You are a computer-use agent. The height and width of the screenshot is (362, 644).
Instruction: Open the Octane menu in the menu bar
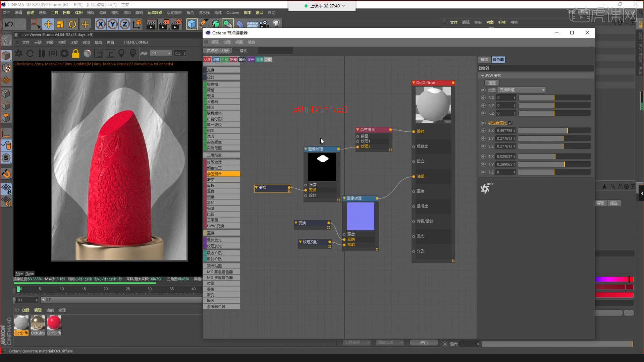pyautogui.click(x=232, y=13)
